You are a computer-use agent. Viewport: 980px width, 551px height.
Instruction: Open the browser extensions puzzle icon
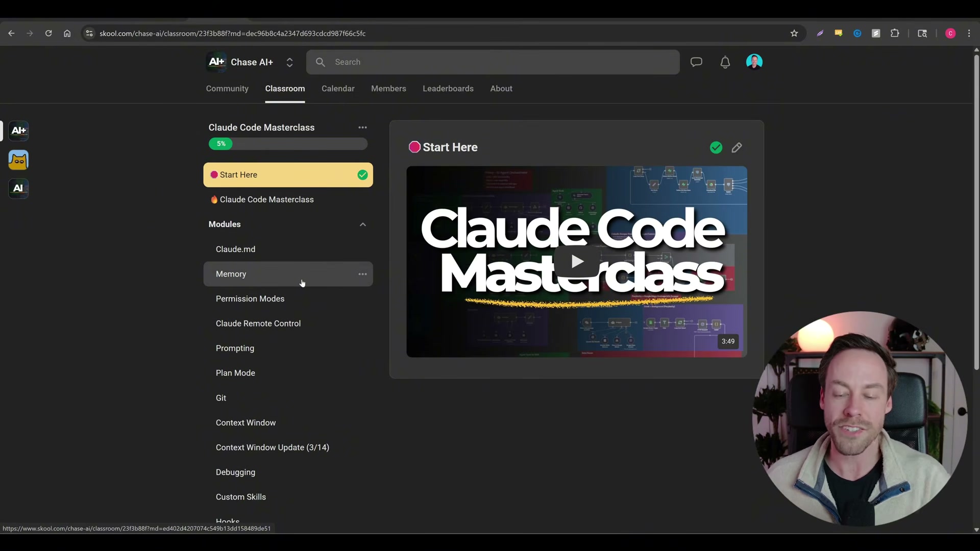(x=895, y=33)
